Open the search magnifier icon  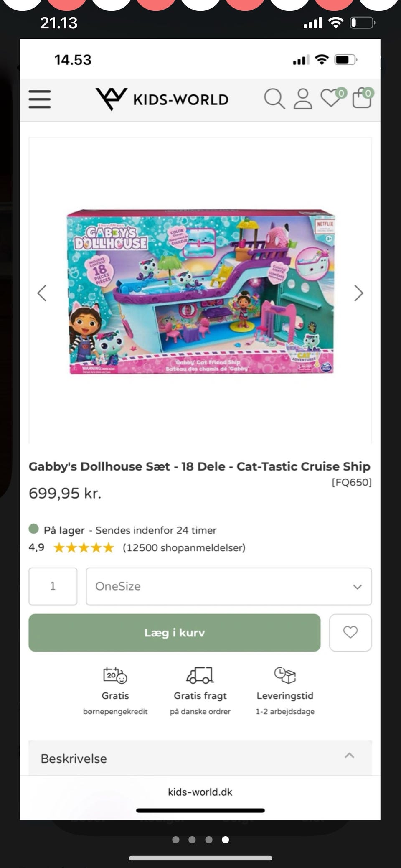click(274, 99)
